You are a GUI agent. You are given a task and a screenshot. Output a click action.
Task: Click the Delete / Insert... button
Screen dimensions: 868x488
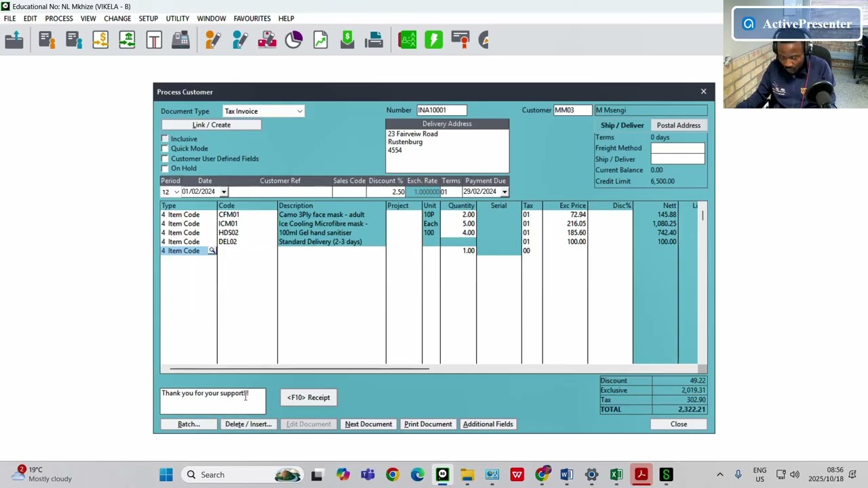[248, 424]
